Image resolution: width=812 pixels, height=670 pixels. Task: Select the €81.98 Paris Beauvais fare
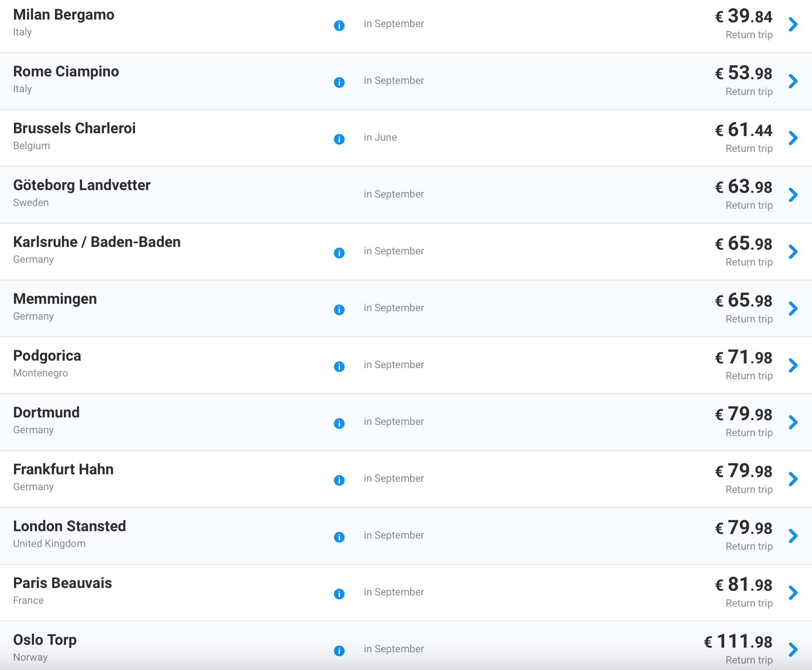pyautogui.click(x=744, y=585)
